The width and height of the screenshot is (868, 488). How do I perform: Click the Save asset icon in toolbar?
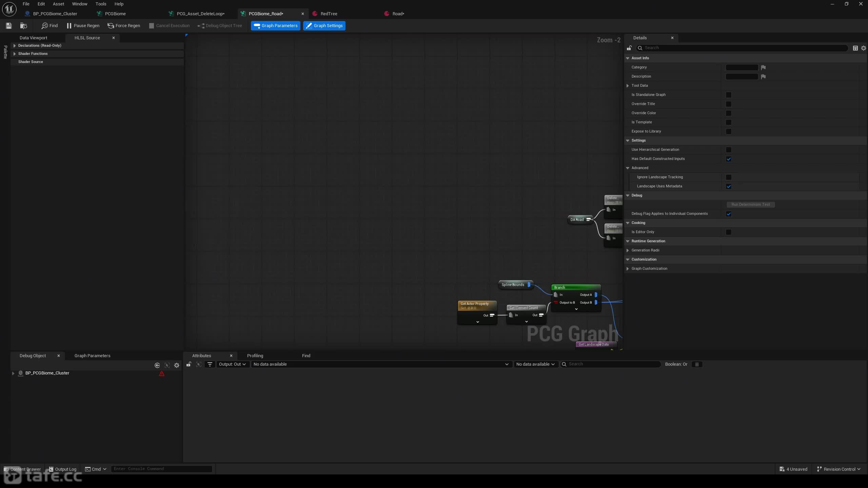point(9,26)
